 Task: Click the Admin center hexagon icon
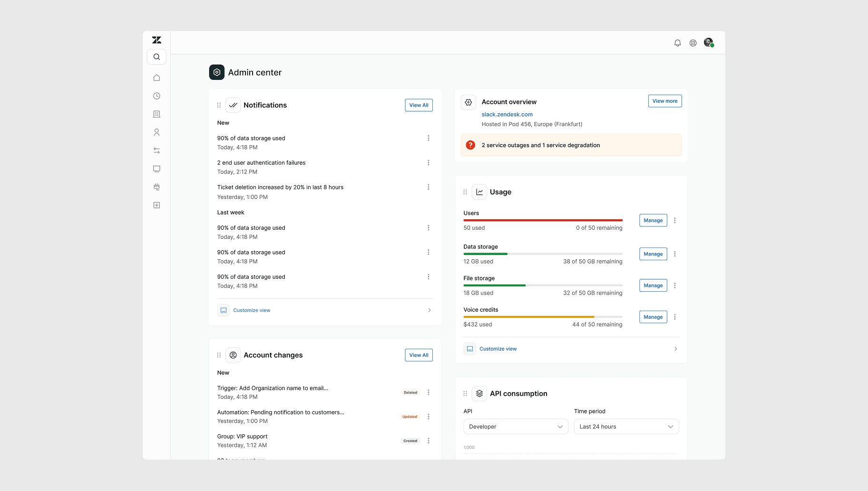[x=217, y=72]
